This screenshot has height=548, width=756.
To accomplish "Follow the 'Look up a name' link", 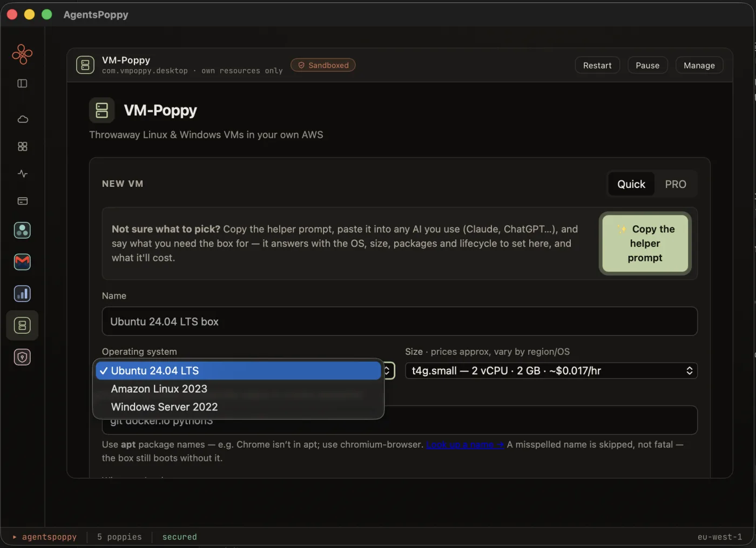I will (465, 444).
